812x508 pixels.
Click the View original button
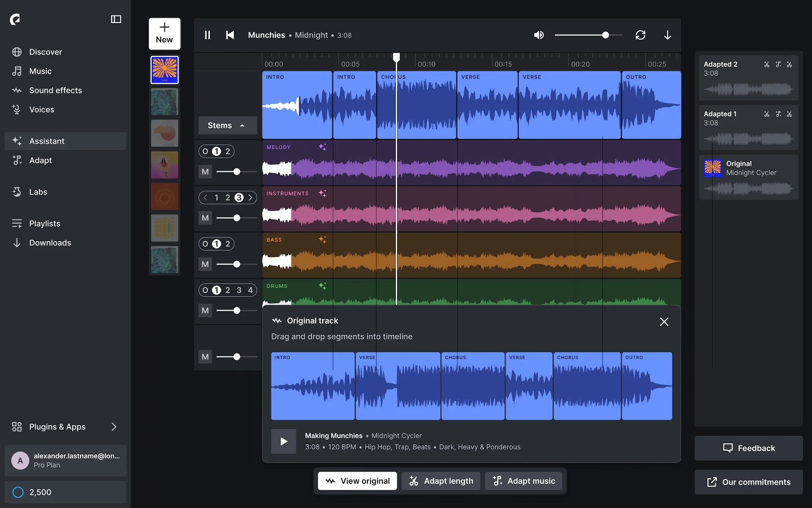357,480
